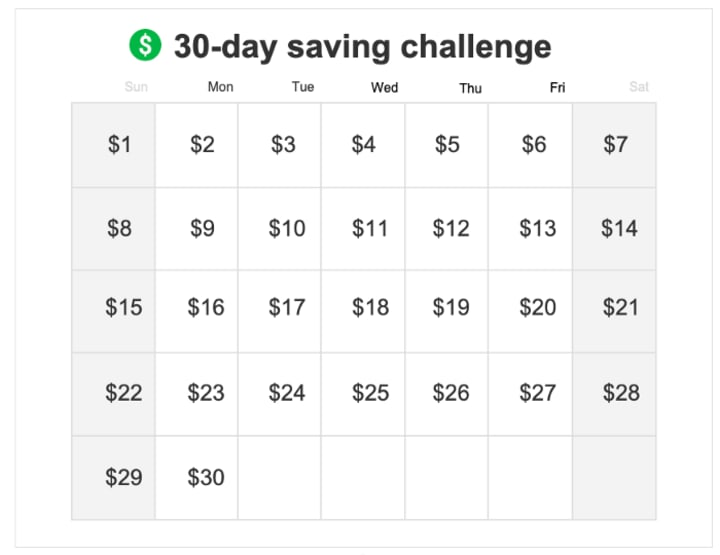Screen dimensions: 720x555
Task: Click the Fri column header
Action: [557, 87]
